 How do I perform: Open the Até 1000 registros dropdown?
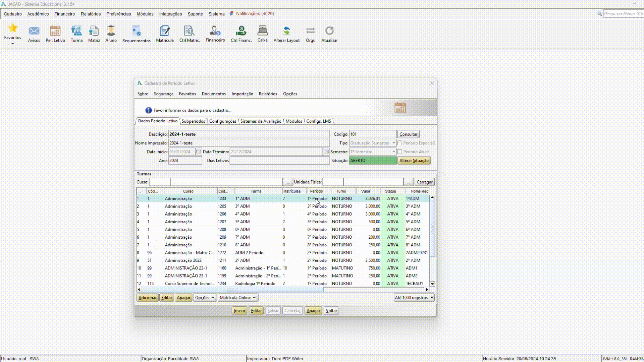414,298
